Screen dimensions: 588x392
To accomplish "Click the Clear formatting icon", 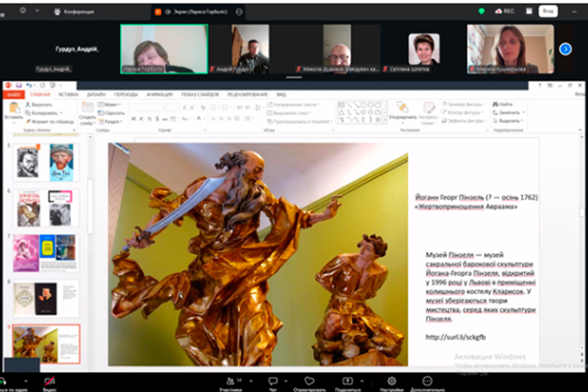I will 203,107.
